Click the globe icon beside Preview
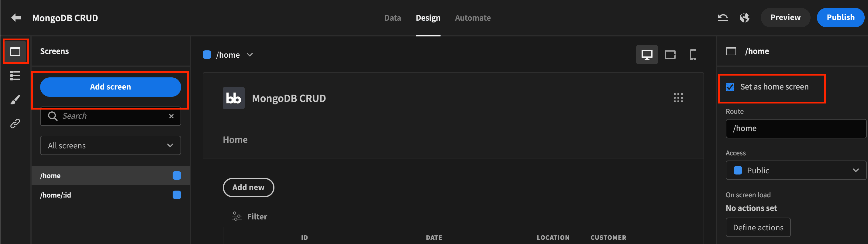Viewport: 868px width, 244px height. [x=744, y=18]
